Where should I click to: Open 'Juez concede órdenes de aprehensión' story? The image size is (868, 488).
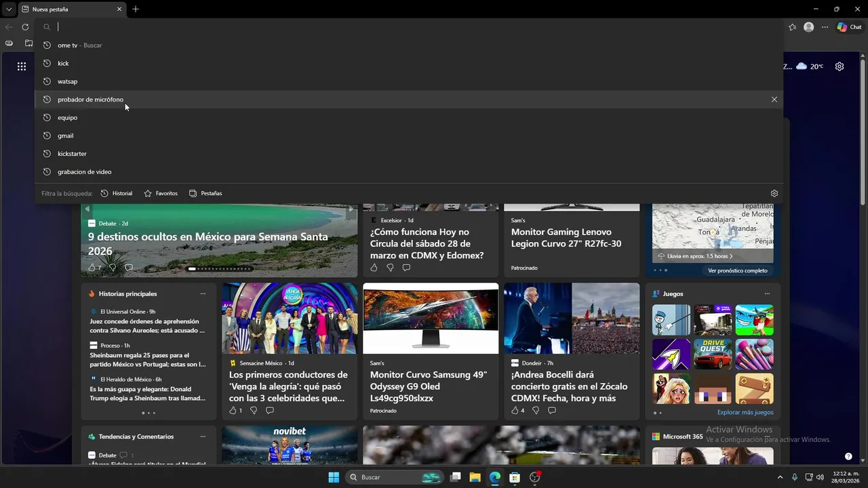pos(147,326)
